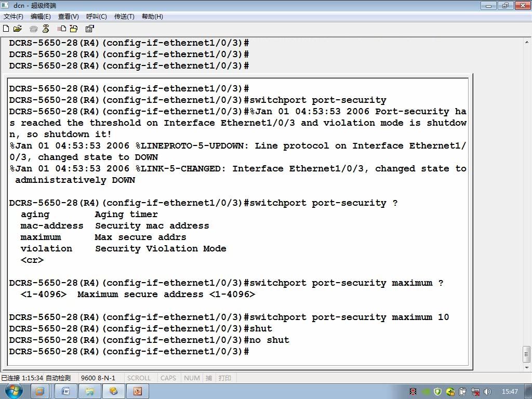Click the 9600 8-N-1 status entry

click(x=98, y=378)
